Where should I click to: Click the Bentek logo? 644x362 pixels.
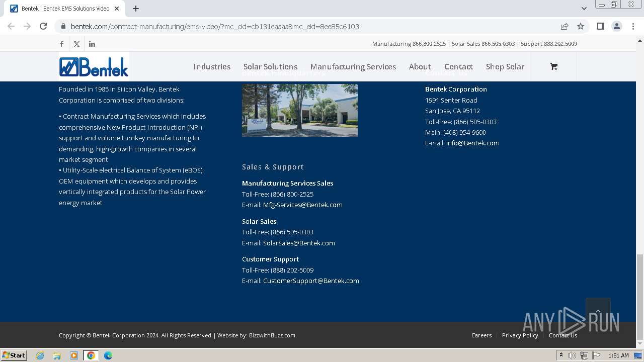(94, 66)
